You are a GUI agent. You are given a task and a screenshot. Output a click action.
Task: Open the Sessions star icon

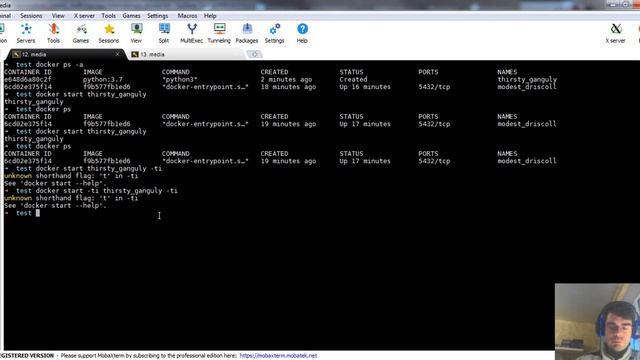tap(109, 33)
